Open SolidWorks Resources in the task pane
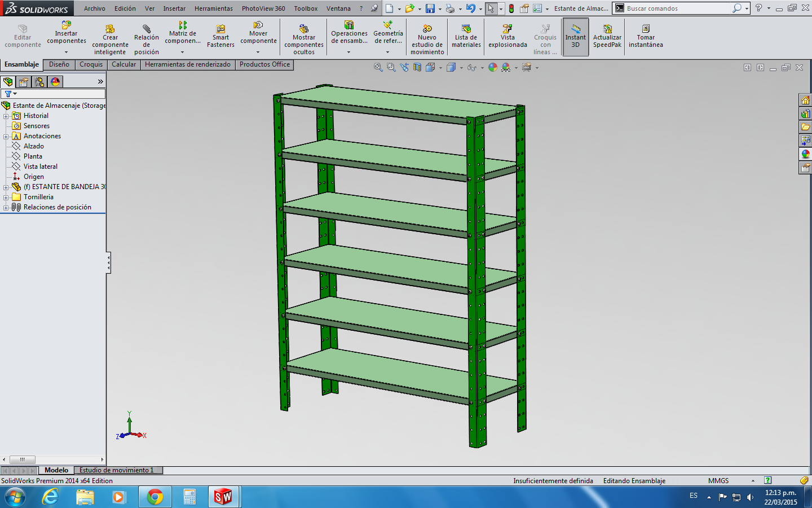Viewport: 812px width, 508px height. 805,100
